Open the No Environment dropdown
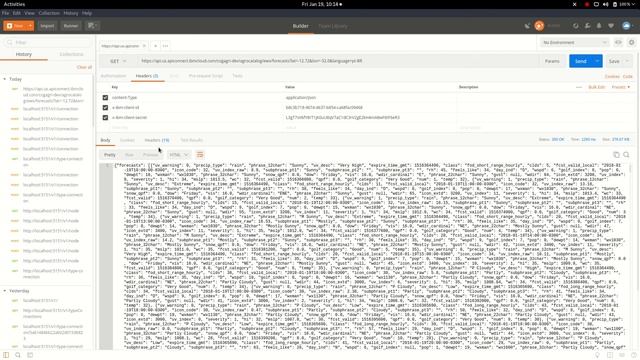Viewport: 640px width, 360px height. coord(574,42)
